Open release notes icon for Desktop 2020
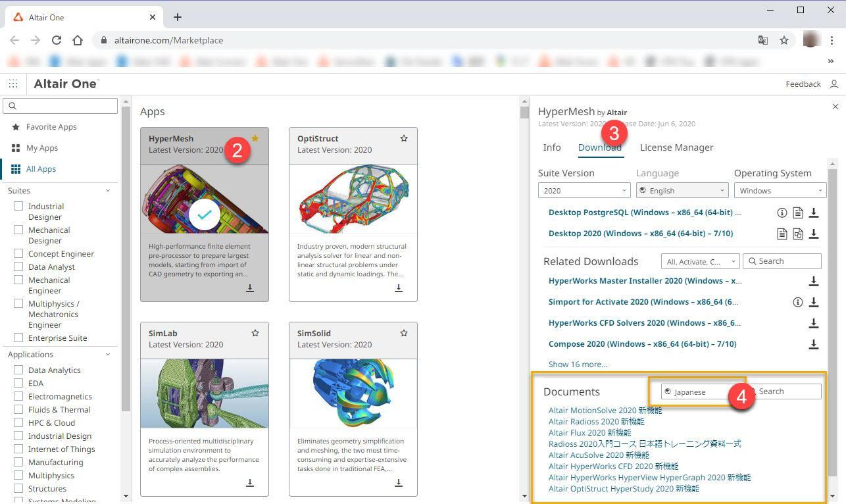Viewport: 846px width, 504px height. point(782,234)
